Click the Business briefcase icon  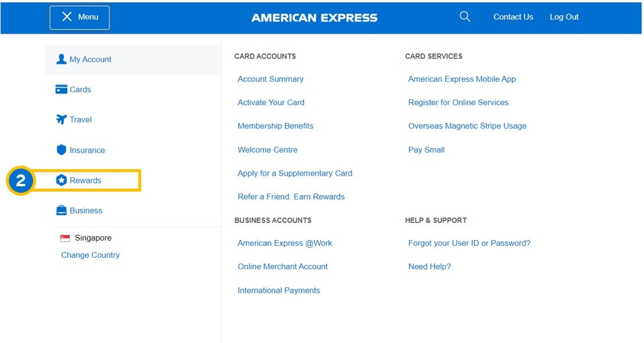pos(61,211)
